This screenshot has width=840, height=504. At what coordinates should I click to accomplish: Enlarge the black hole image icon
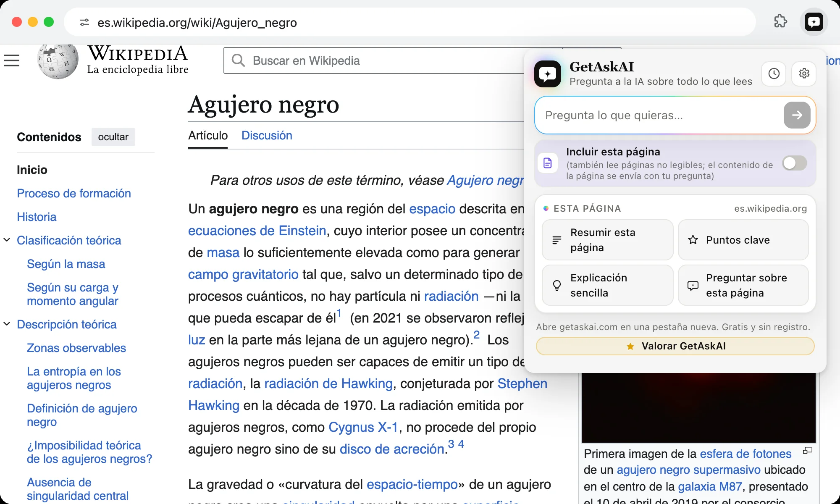pos(807,451)
